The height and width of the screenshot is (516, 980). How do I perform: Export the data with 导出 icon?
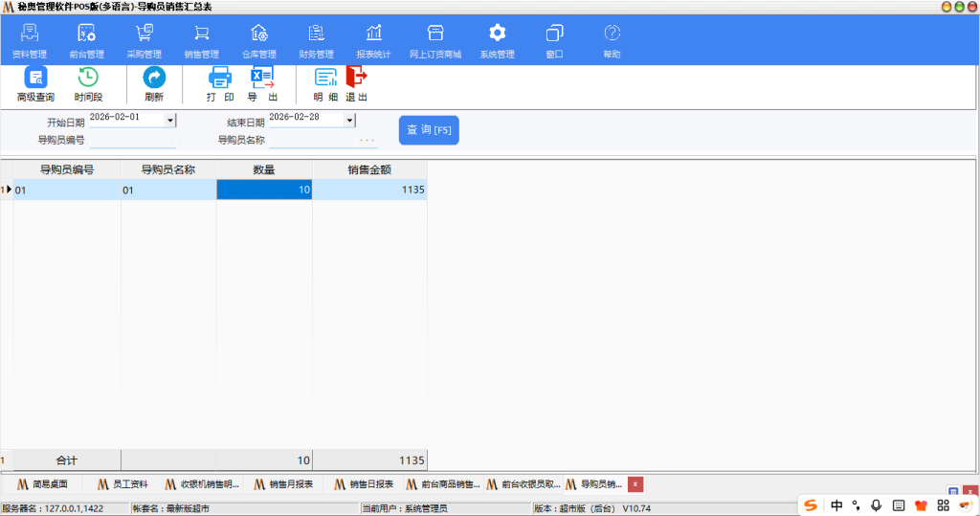[262, 84]
